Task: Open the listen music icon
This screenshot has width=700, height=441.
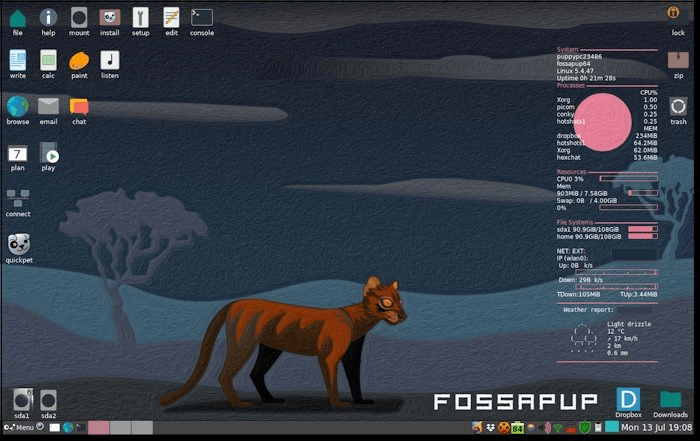Action: (x=110, y=60)
